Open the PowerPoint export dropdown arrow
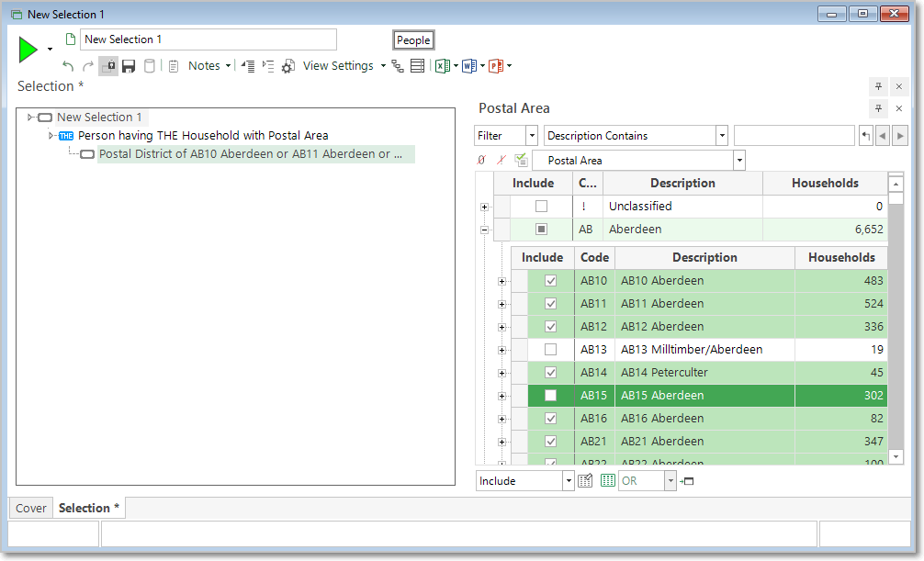 tap(509, 66)
